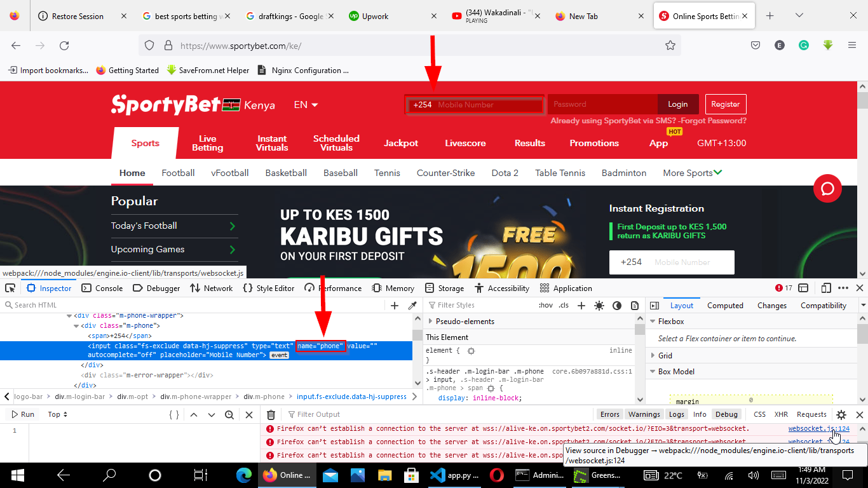
Task: Switch to the Changes tab
Action: tap(772, 306)
